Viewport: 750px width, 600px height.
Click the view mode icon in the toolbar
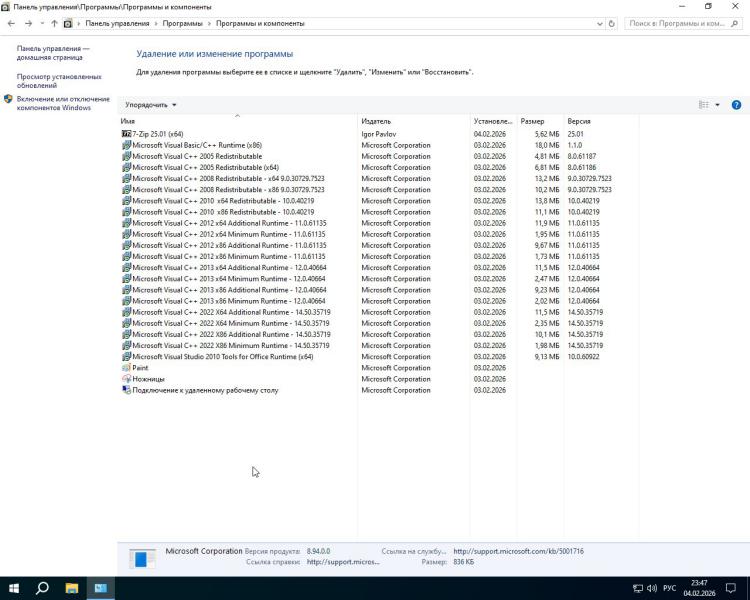pos(704,105)
